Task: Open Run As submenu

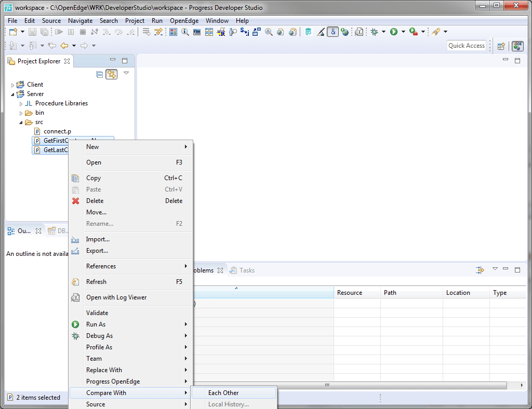Action: pyautogui.click(x=130, y=324)
